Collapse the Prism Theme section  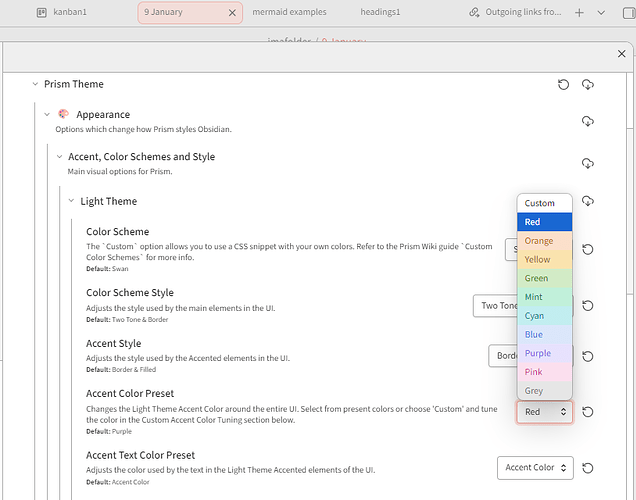(x=35, y=84)
